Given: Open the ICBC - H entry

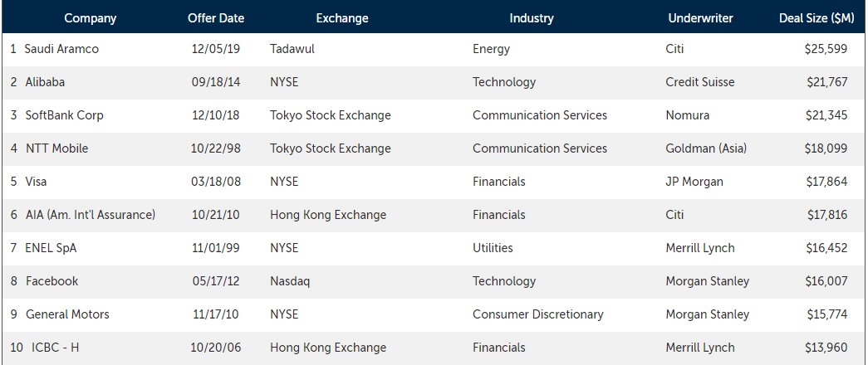Looking at the screenshot, I should [x=56, y=348].
